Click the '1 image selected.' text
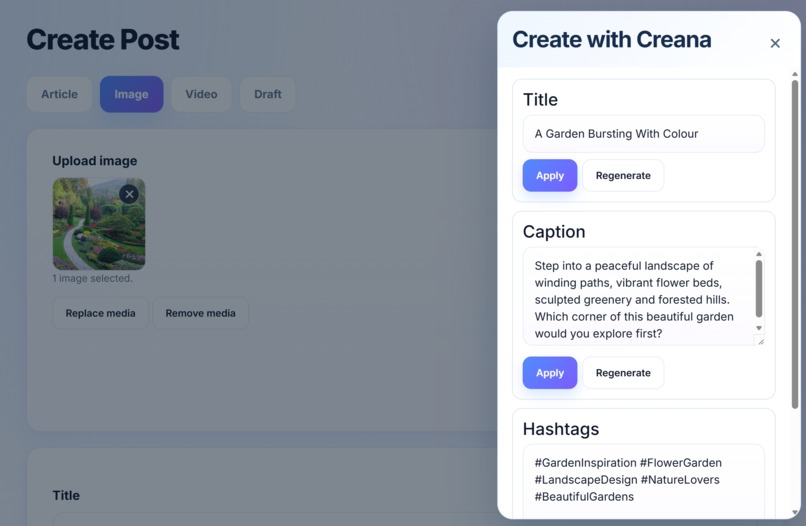 (x=92, y=278)
